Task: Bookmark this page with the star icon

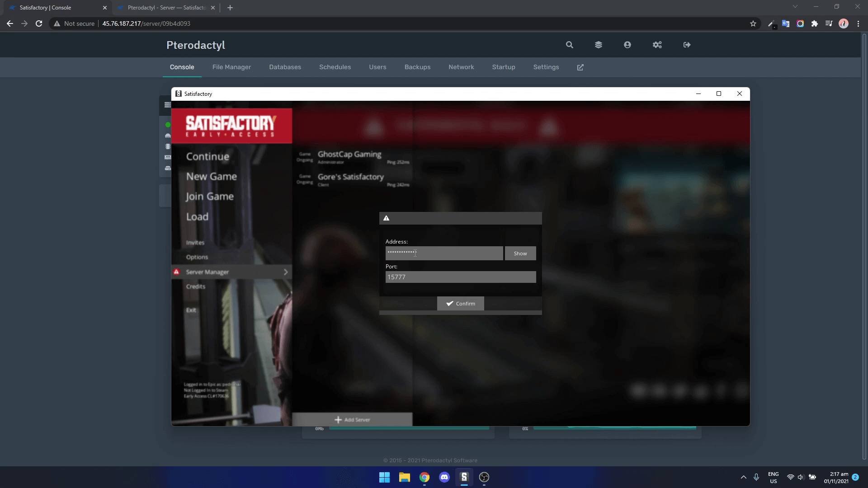Action: point(753,23)
